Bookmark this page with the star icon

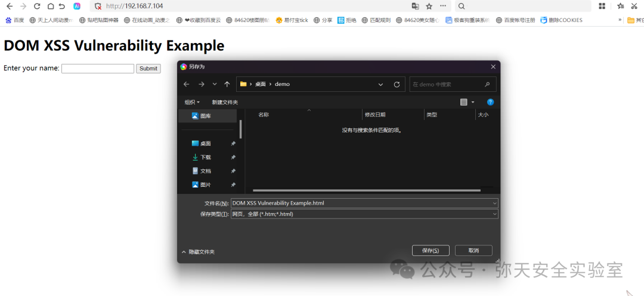(429, 6)
